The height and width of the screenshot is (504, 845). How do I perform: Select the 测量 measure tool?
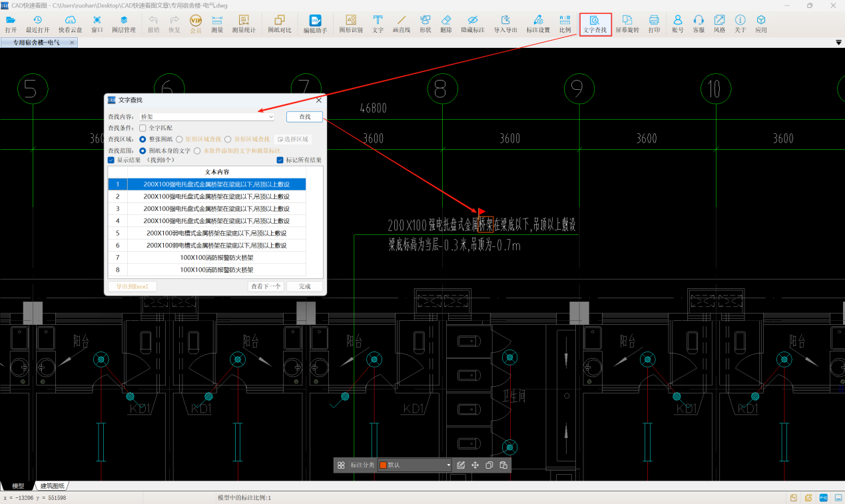[216, 24]
